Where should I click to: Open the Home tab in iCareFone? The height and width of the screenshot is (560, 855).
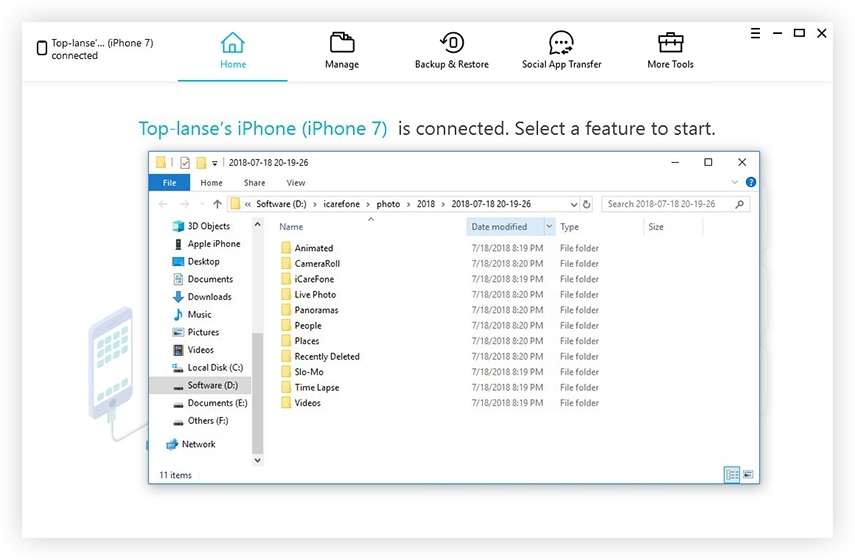tap(233, 51)
